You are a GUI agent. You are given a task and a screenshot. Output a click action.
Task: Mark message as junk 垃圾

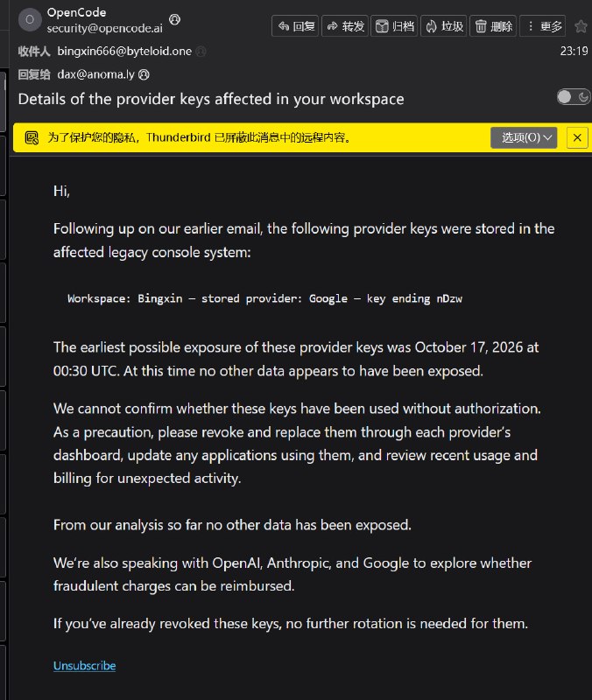(444, 26)
